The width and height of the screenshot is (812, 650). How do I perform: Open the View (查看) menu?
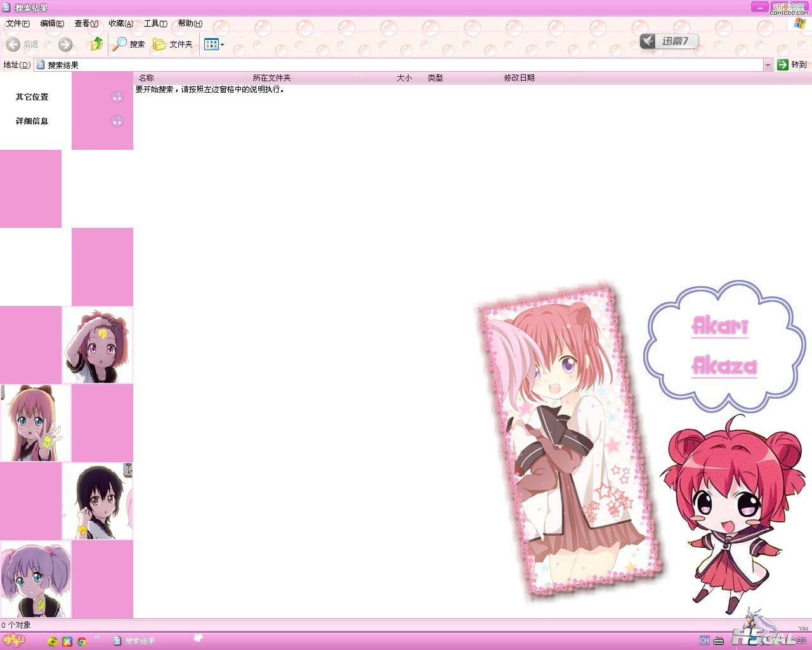(86, 23)
